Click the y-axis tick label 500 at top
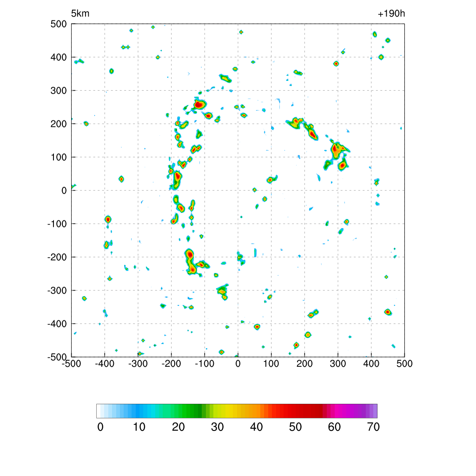Image resolution: width=476 pixels, height=476 pixels. click(59, 24)
